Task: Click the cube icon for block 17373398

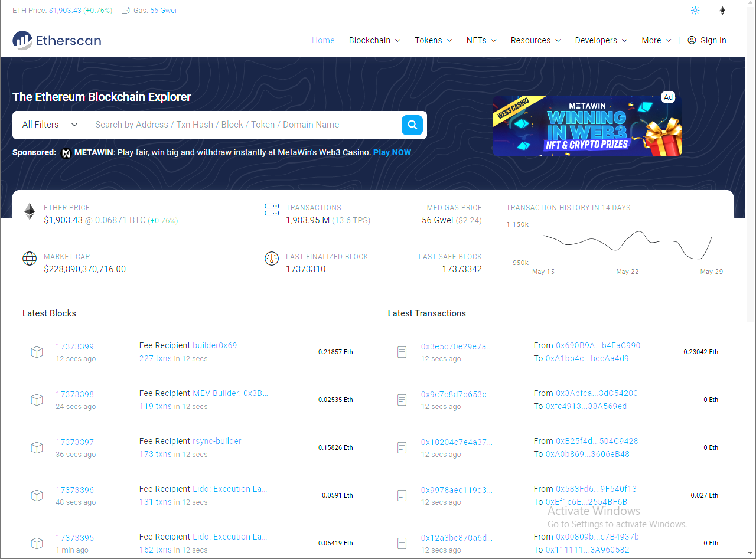Action: (x=37, y=400)
